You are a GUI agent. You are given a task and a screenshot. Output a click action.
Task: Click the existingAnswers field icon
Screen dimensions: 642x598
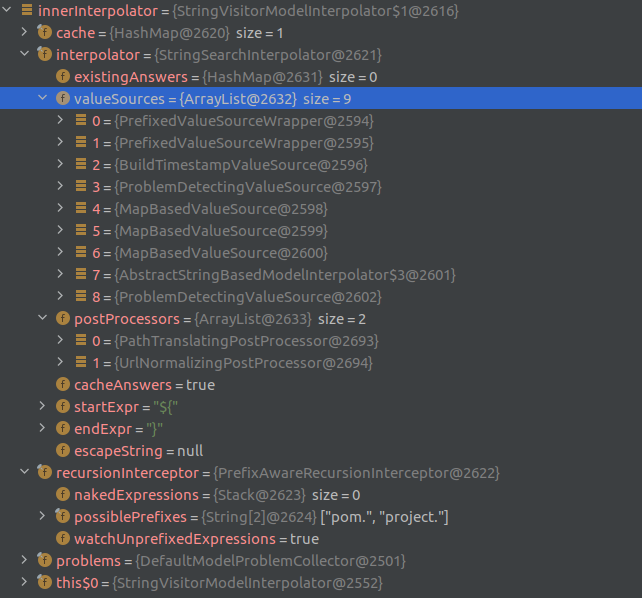(63, 76)
